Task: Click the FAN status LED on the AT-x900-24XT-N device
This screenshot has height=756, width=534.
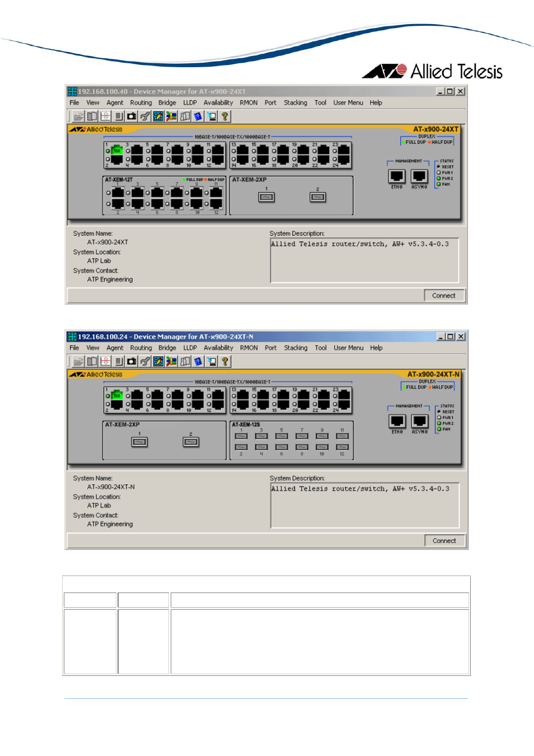Action: point(439,430)
